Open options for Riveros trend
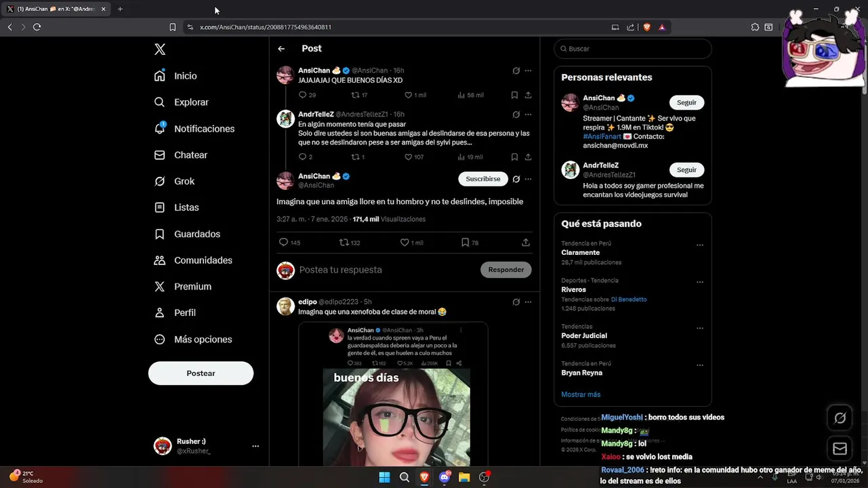Image resolution: width=868 pixels, height=488 pixels. coord(700,282)
